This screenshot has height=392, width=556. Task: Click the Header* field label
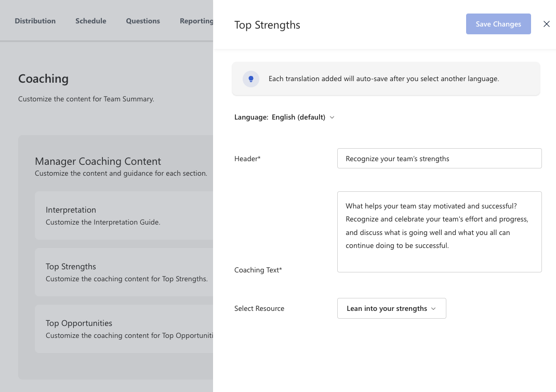(x=247, y=159)
